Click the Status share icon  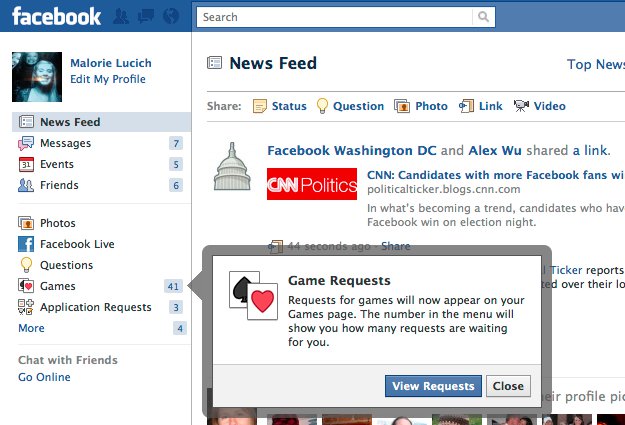coord(260,106)
